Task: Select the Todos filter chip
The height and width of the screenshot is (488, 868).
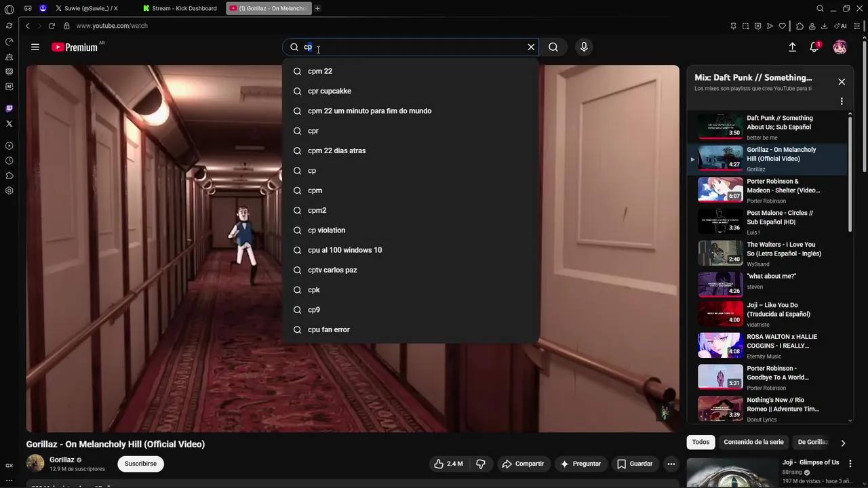Action: (x=701, y=442)
